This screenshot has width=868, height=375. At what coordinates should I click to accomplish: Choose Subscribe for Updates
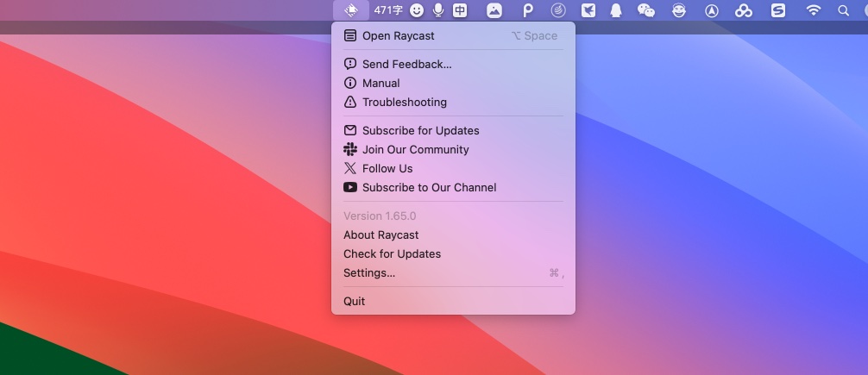point(453,130)
